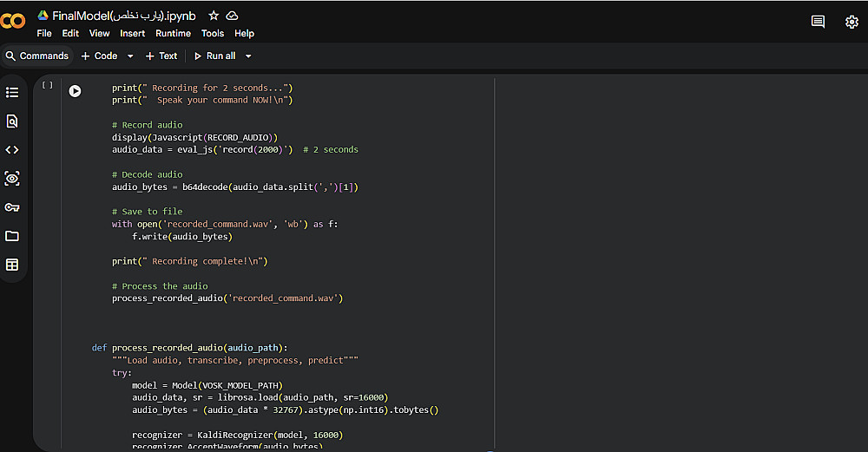Click the '# Process the audio' comment

coord(160,286)
